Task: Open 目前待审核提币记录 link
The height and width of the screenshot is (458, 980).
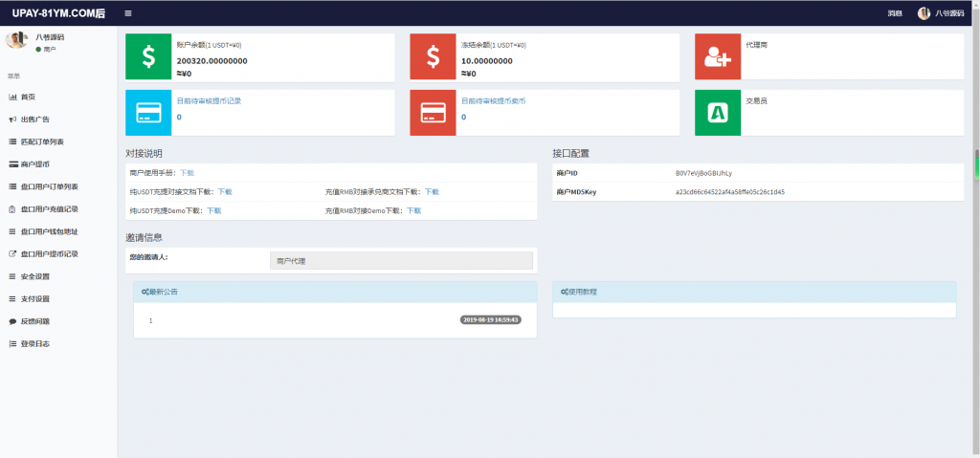Action: pyautogui.click(x=209, y=101)
